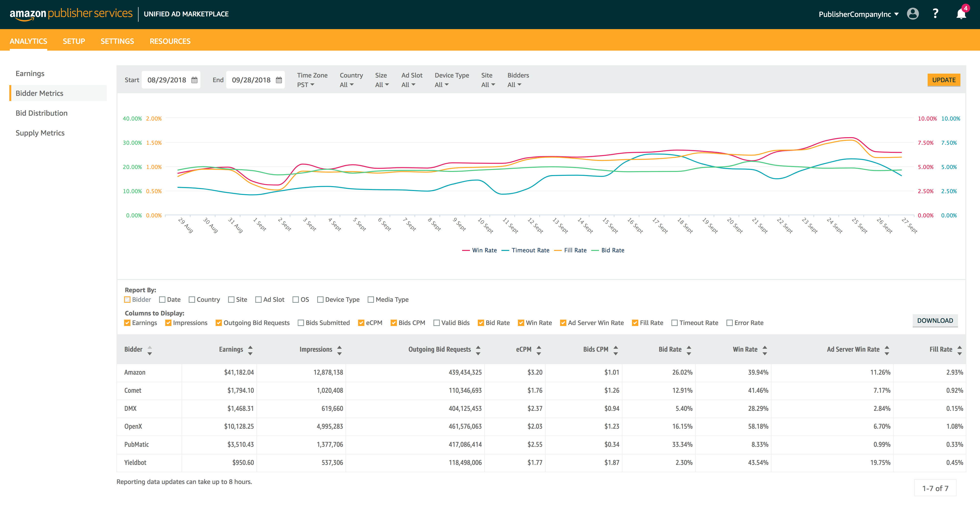Sort by Ad Server Win Rate arrows

click(x=887, y=350)
